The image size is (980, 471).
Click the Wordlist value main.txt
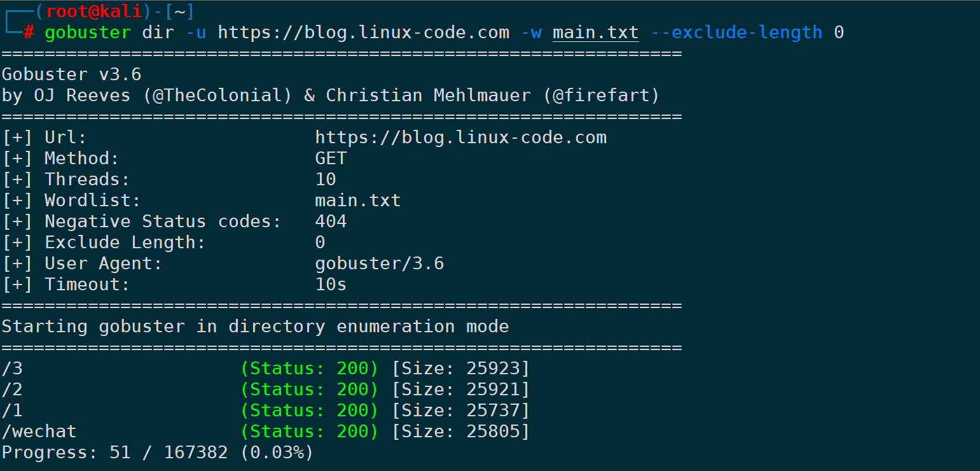click(357, 200)
